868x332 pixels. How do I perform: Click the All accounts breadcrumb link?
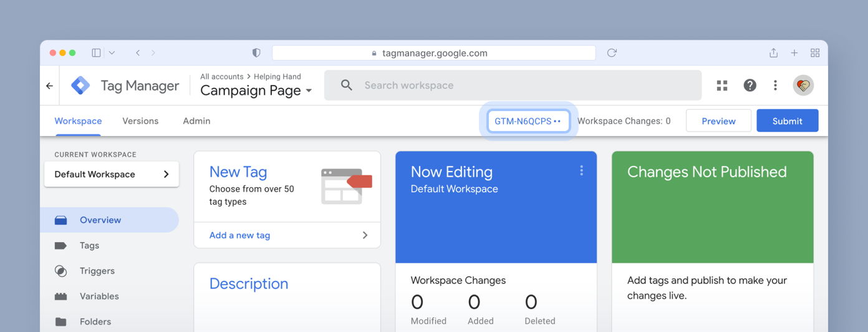(222, 77)
